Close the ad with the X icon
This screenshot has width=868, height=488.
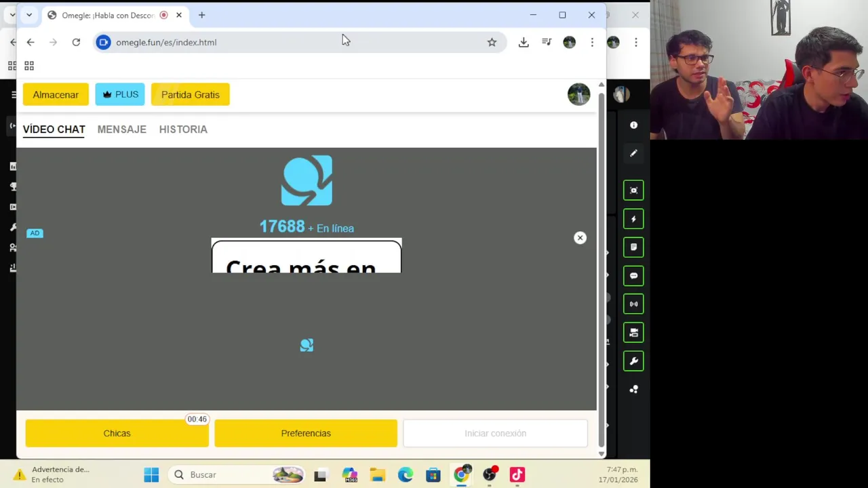click(580, 238)
